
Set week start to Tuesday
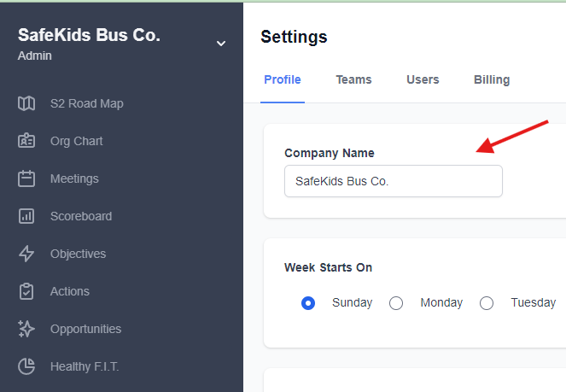487,303
